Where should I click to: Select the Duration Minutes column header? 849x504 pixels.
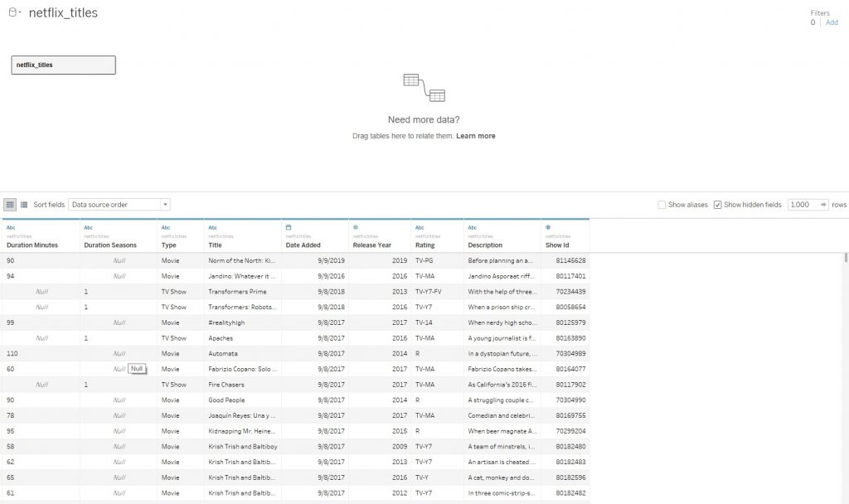41,236
